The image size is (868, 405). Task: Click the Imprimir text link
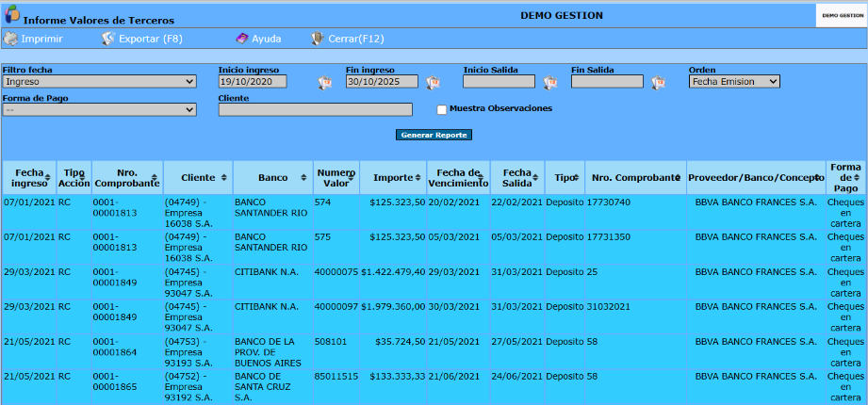click(x=41, y=39)
